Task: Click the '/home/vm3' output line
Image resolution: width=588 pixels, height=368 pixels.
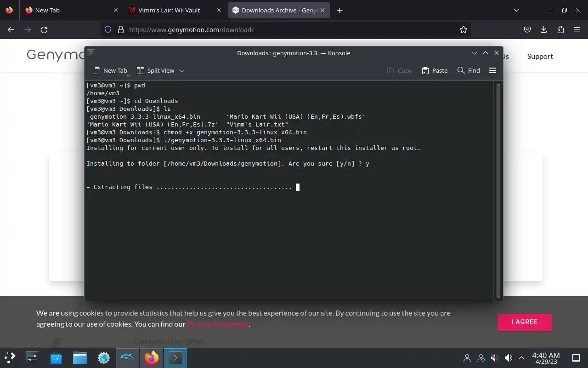Action: [103, 93]
